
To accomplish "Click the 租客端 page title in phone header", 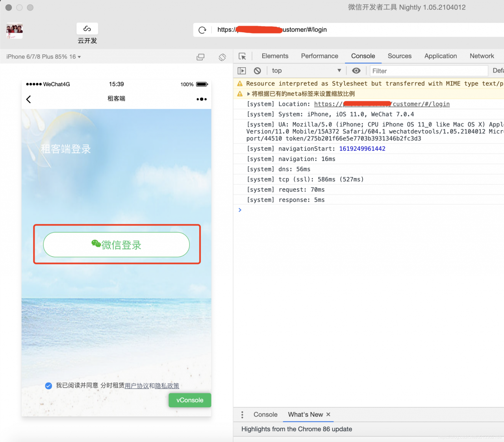I will point(117,98).
